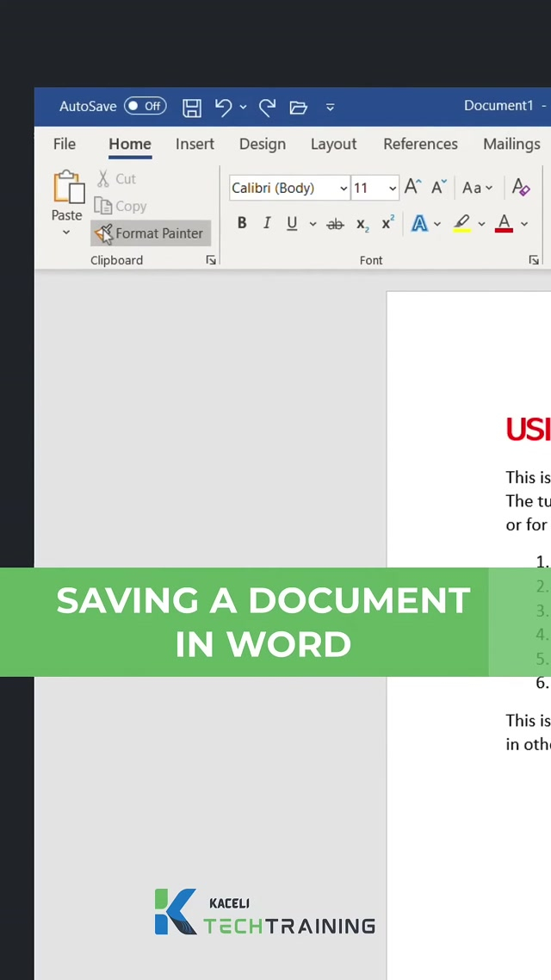Image resolution: width=551 pixels, height=980 pixels.
Task: Expand the Change Case Aa dropdown
Action: pyautogui.click(x=478, y=188)
